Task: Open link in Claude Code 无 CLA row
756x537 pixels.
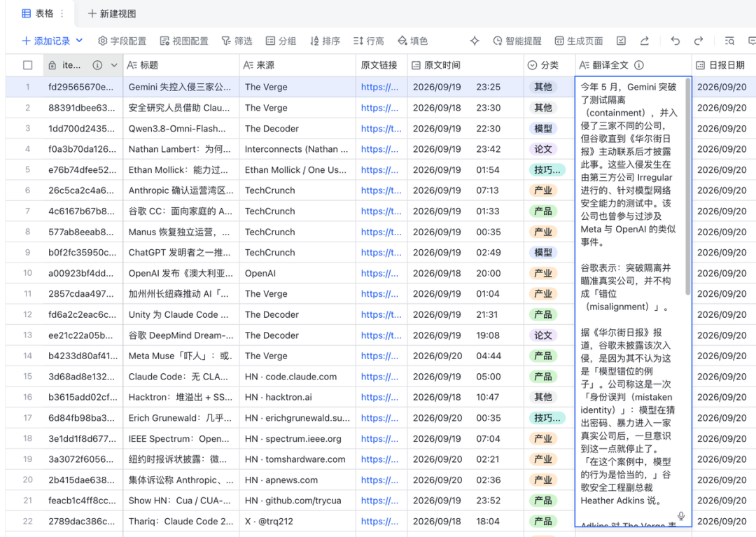Action: [x=380, y=377]
